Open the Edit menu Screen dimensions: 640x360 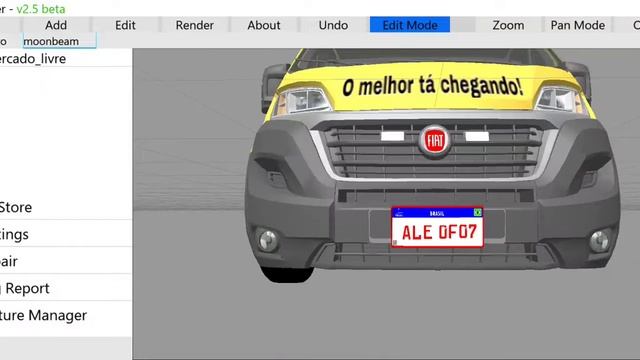(x=125, y=25)
